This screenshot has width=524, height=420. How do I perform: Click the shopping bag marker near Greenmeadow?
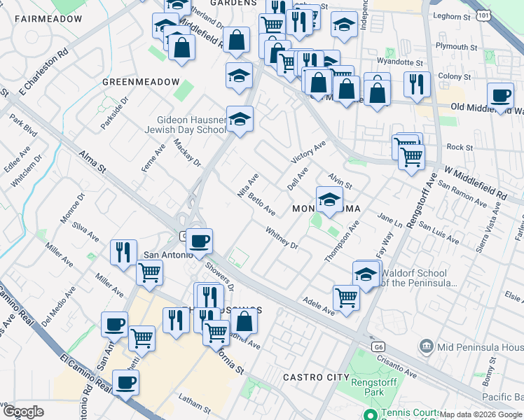[x=182, y=48]
